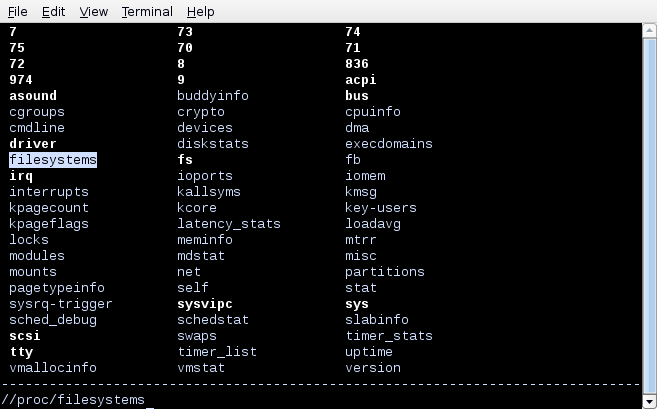Select the meminfo file entry

tap(204, 240)
